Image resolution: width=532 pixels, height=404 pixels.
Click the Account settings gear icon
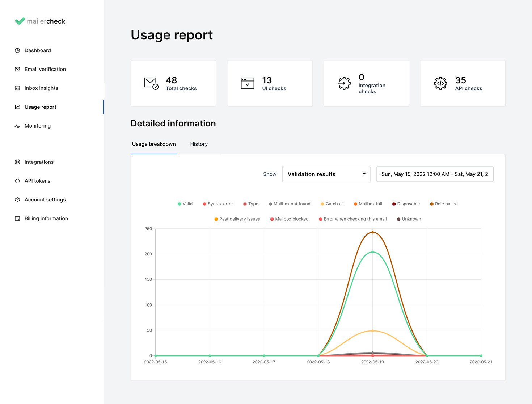(17, 200)
